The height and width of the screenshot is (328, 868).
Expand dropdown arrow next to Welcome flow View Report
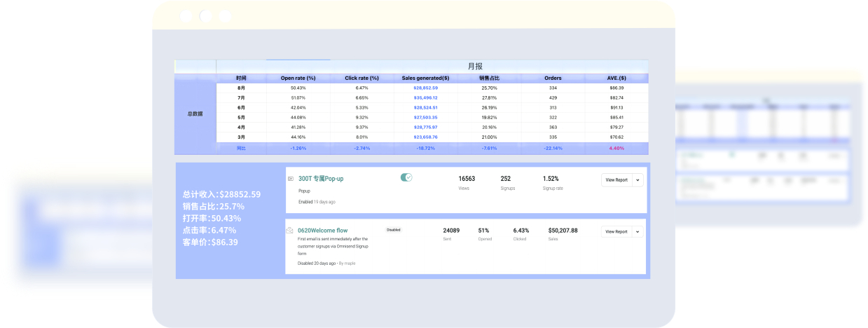point(638,231)
